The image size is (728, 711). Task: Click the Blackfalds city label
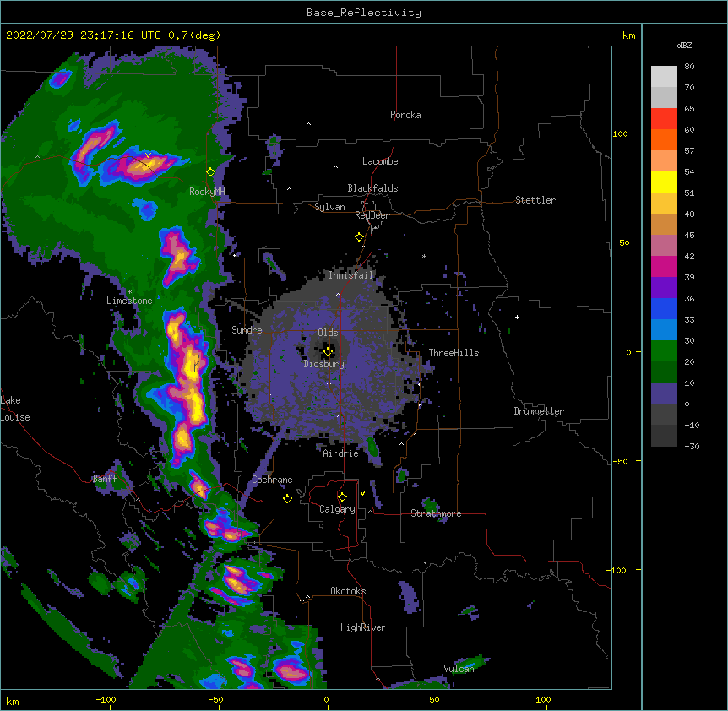[x=372, y=188]
